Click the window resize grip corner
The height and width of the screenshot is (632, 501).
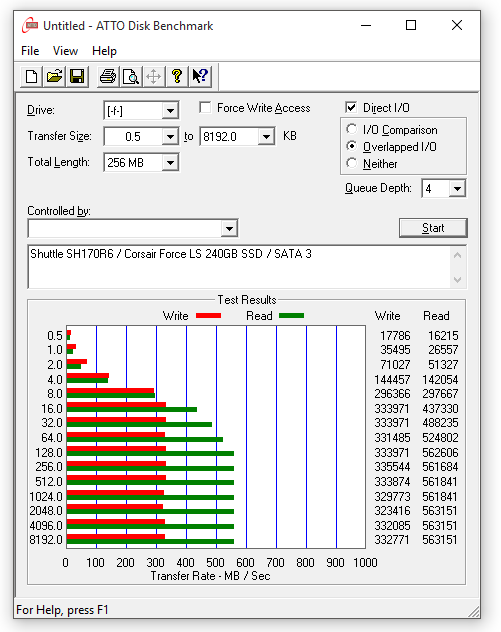tap(474, 612)
